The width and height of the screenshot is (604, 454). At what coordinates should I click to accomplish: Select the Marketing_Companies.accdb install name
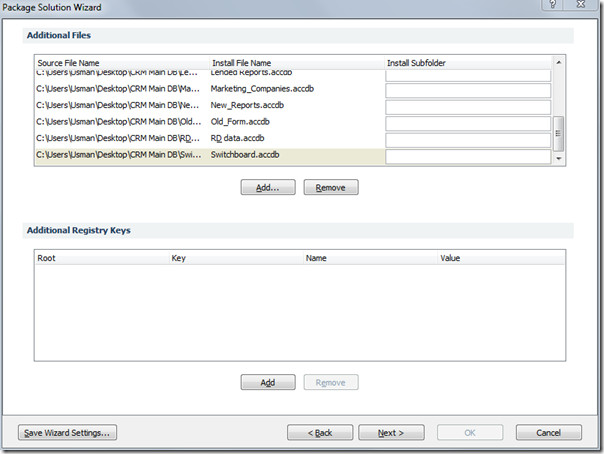pyautogui.click(x=262, y=89)
